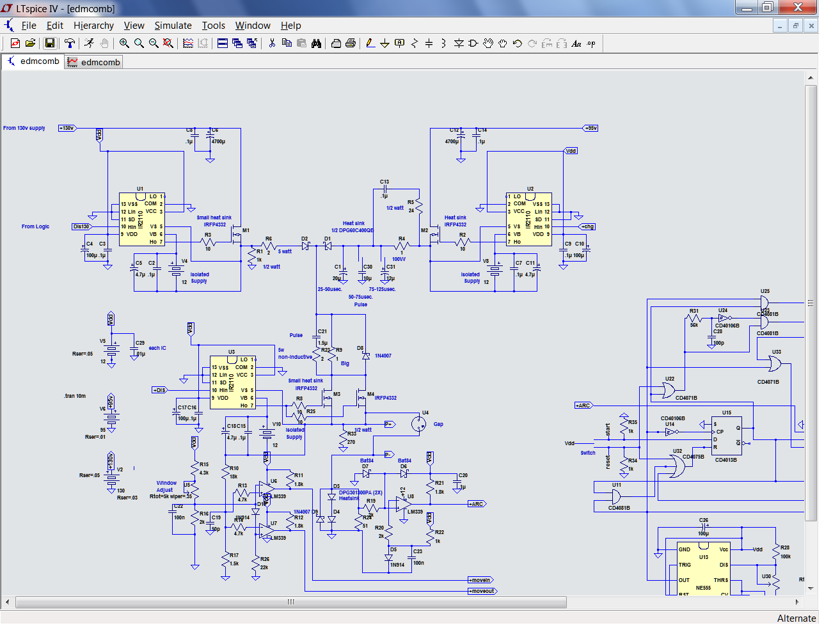
Task: Click the +ARC net label near U8
Action: tap(477, 504)
